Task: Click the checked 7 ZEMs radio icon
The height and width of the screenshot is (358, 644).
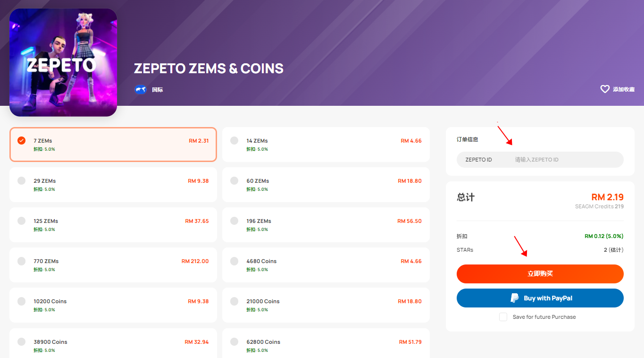Action: point(21,140)
